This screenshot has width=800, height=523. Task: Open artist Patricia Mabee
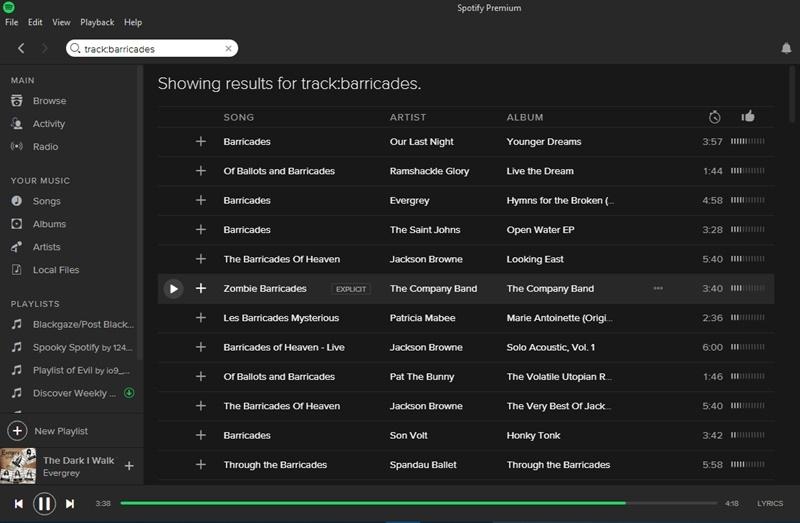[422, 318]
